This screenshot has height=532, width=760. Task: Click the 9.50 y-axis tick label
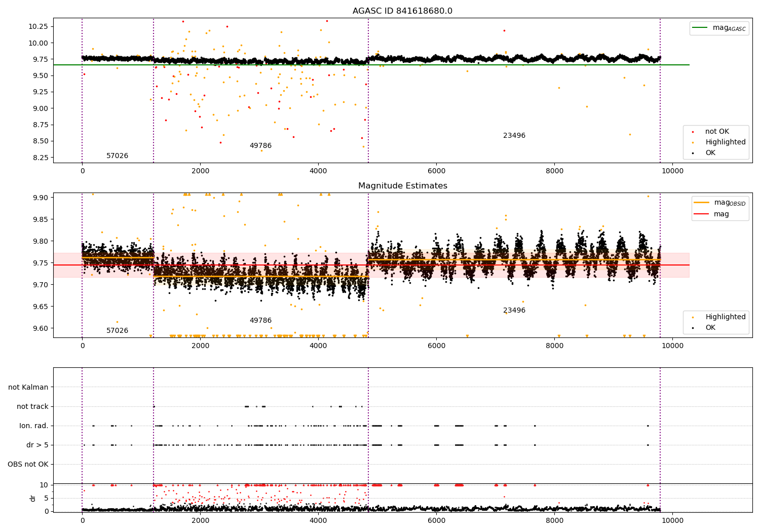point(41,75)
